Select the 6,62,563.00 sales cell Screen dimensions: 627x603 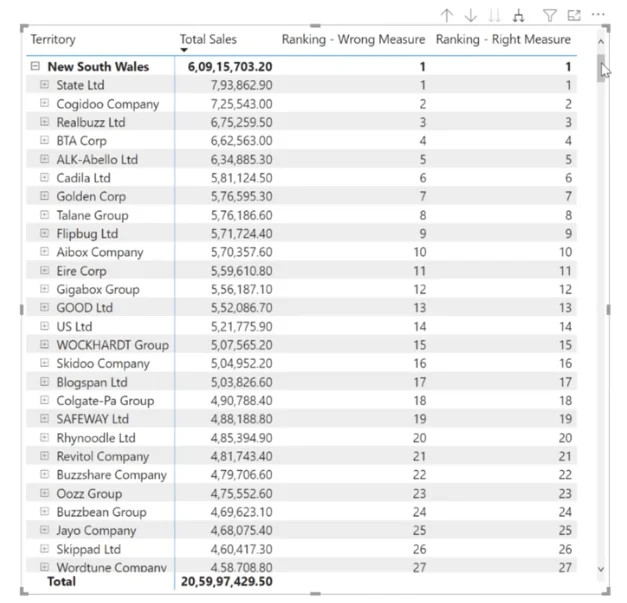[242, 141]
